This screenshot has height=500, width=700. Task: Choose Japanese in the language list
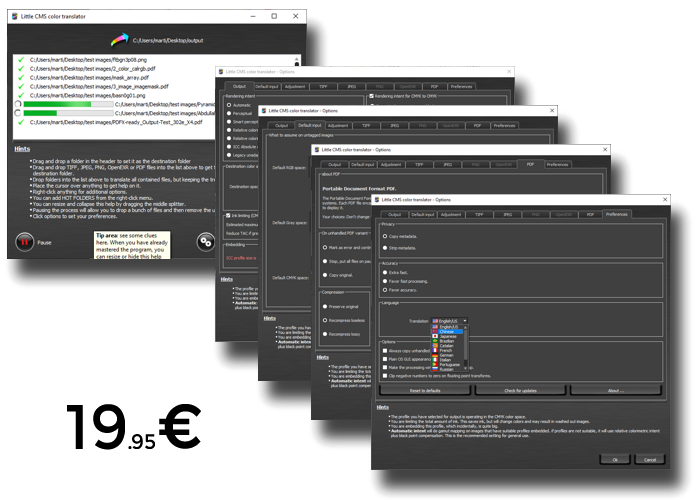(x=447, y=337)
